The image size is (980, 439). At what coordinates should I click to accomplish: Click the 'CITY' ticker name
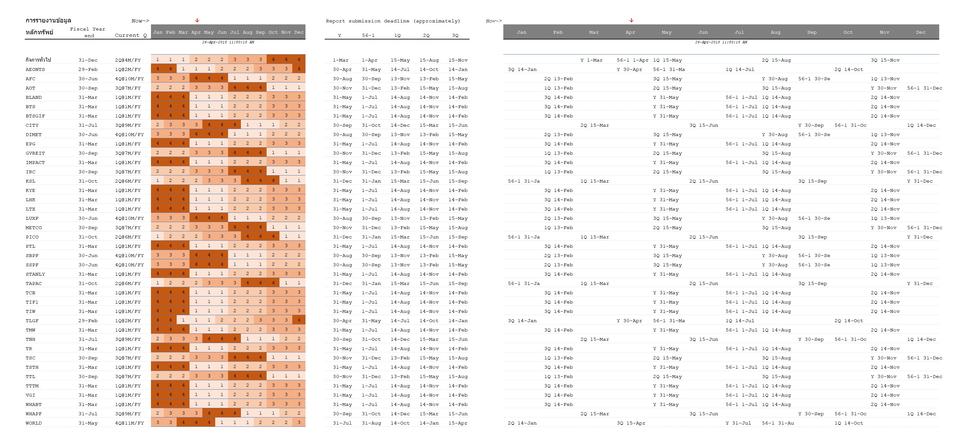[32, 125]
